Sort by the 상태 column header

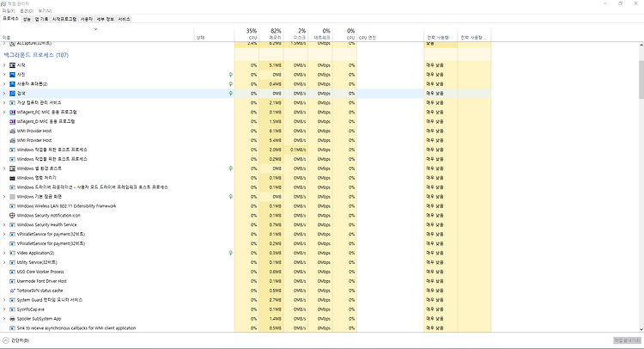(x=214, y=34)
